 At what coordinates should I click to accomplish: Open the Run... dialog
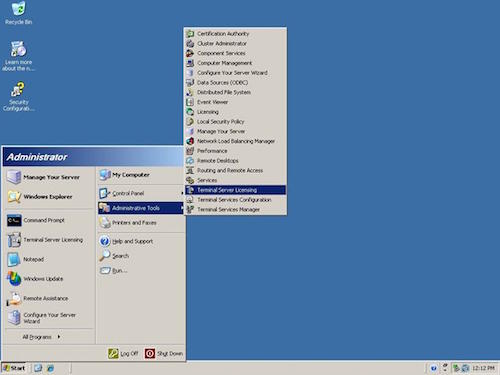coord(141,270)
